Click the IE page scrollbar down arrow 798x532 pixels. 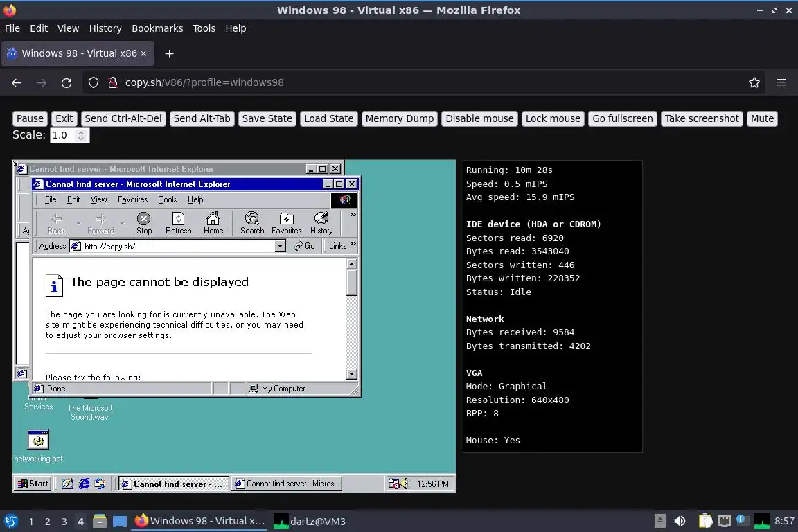352,374
